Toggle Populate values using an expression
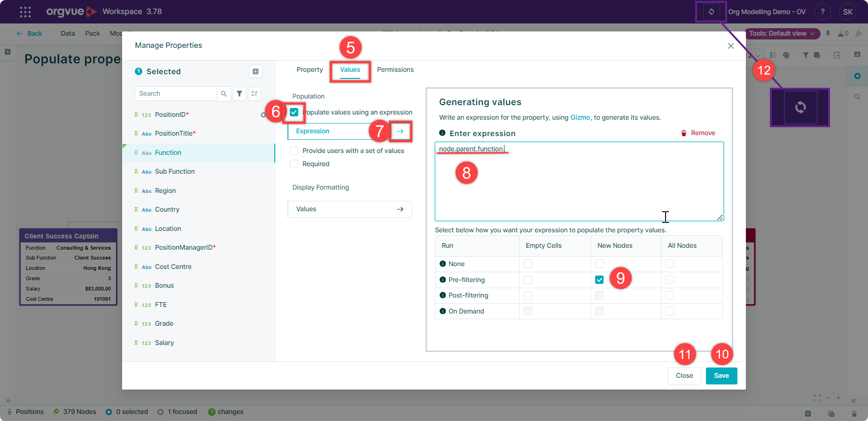The width and height of the screenshot is (868, 421). [x=294, y=112]
